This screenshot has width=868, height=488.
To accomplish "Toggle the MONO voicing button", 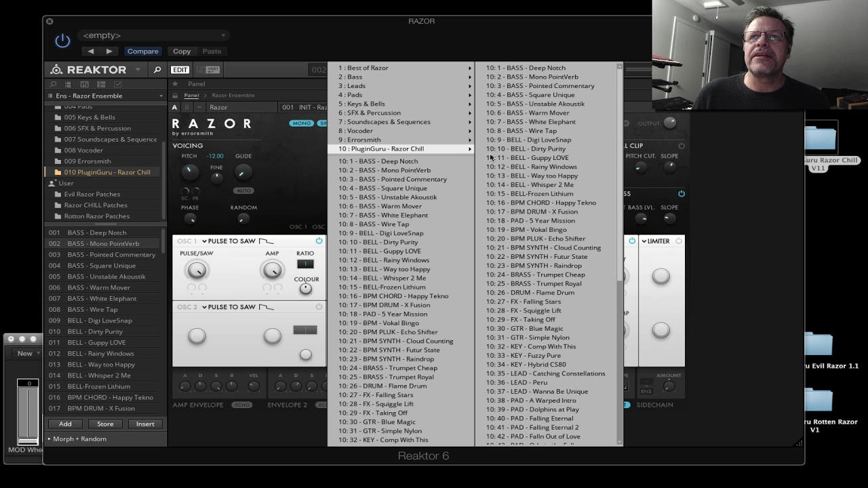I will click(x=301, y=123).
